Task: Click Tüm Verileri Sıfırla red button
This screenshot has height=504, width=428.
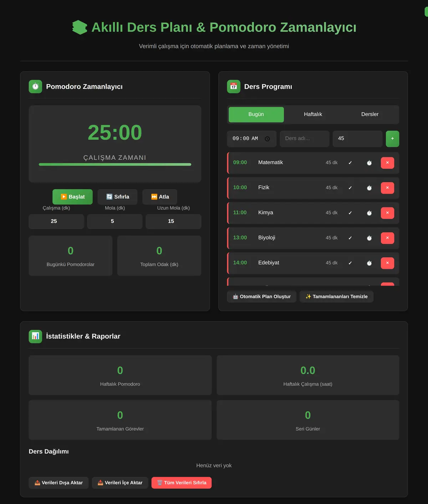Action: (x=182, y=483)
